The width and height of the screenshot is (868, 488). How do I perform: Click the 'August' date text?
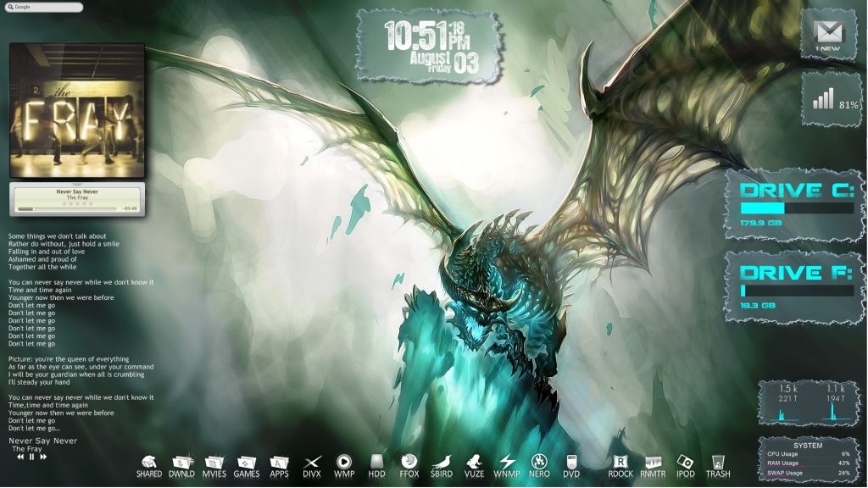tap(430, 58)
